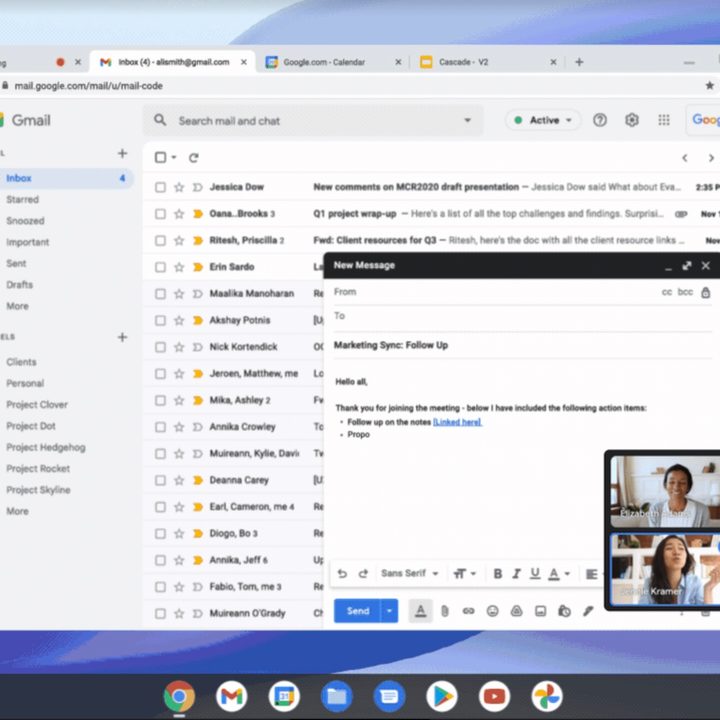Click the lock icon next to bcc
Screen dimensions: 720x720
click(x=706, y=292)
